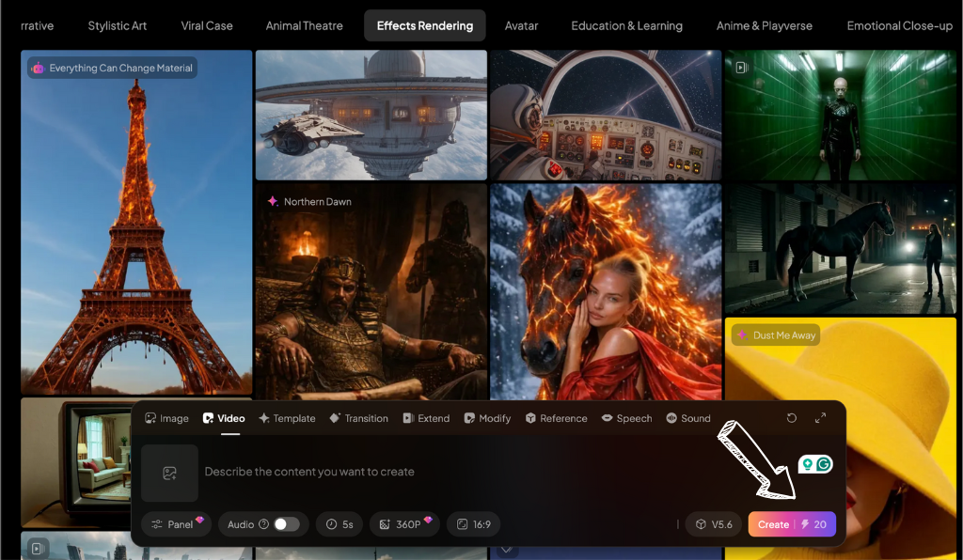Open the 360P resolution dropdown
963x560 pixels.
click(x=404, y=524)
